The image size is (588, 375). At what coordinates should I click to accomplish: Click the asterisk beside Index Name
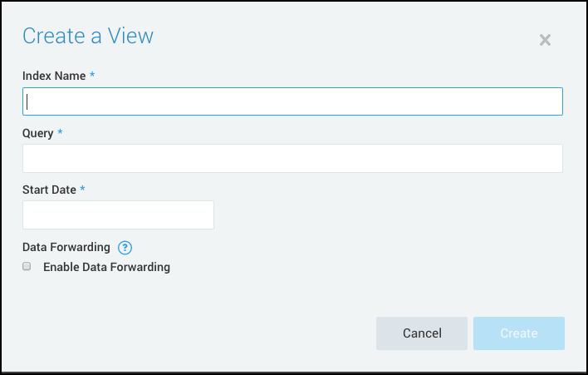[92, 76]
